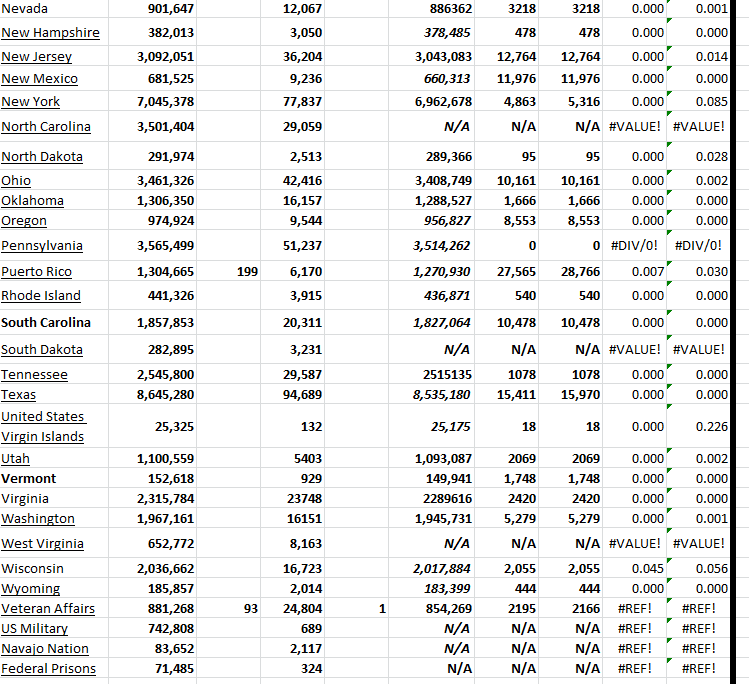This screenshot has height=684, width=749.
Task: Select the New York cell with value 0.085
Action: [x=711, y=101]
